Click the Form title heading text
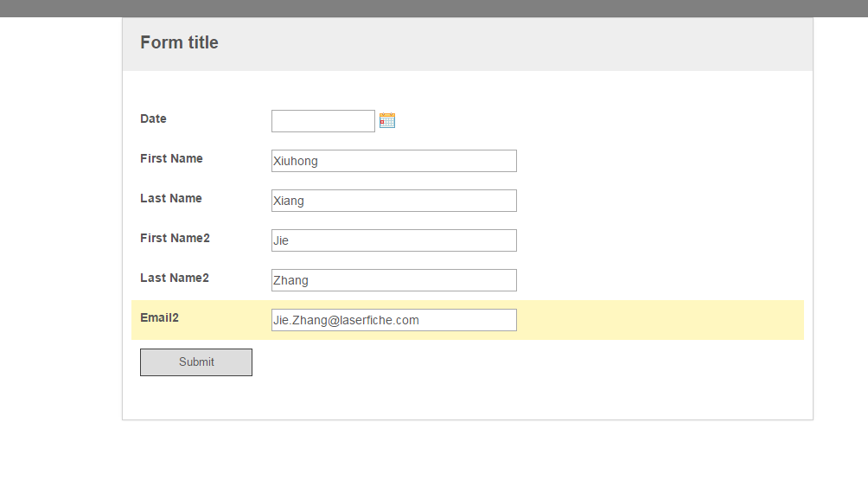 tap(179, 42)
